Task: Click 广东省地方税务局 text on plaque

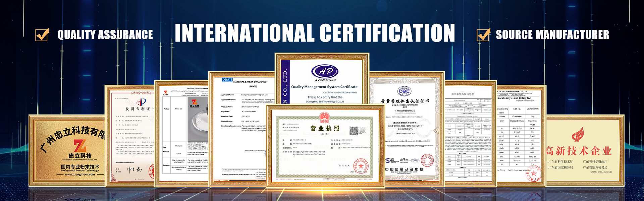Action: (595, 167)
